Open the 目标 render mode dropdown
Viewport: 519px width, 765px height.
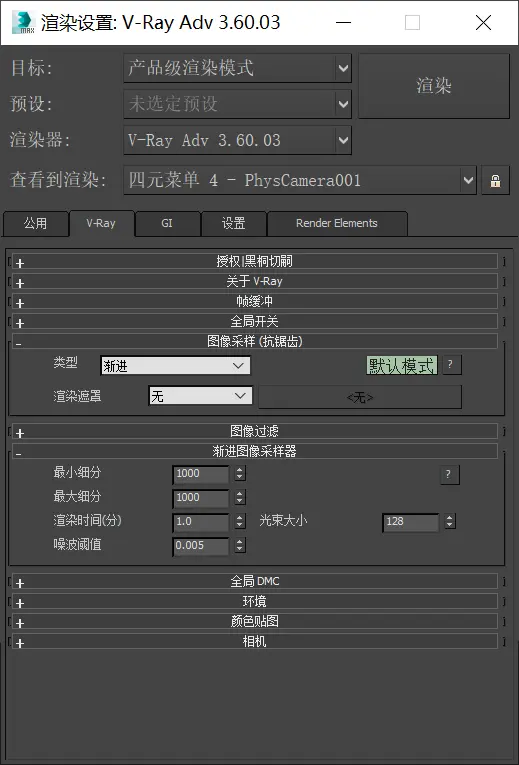pos(238,68)
